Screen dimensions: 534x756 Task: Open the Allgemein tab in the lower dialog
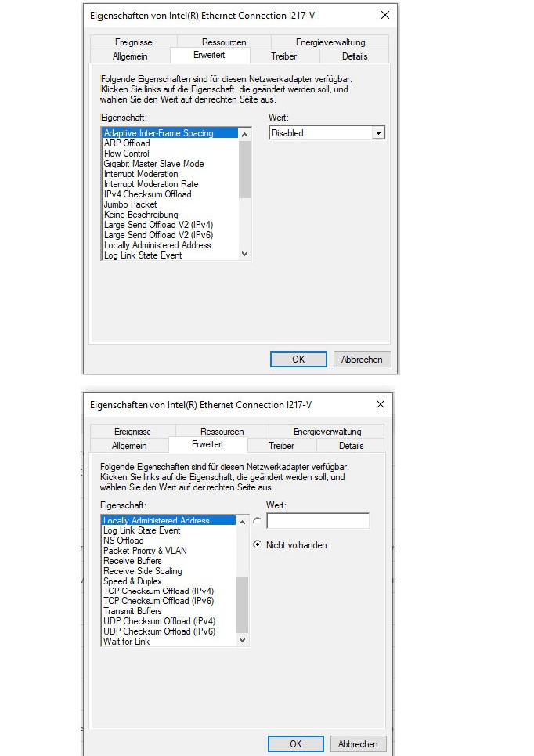tap(129, 446)
